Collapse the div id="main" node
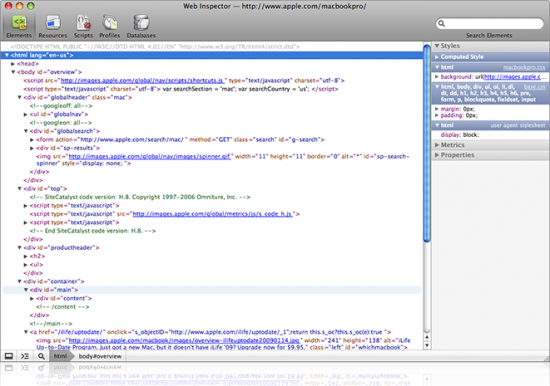The image size is (550, 386). point(26,290)
